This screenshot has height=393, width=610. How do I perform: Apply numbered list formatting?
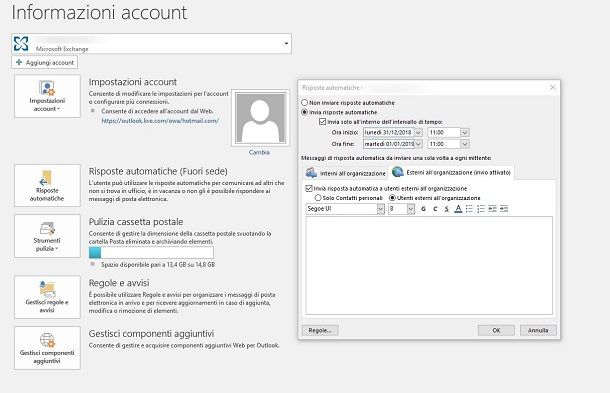pos(481,209)
